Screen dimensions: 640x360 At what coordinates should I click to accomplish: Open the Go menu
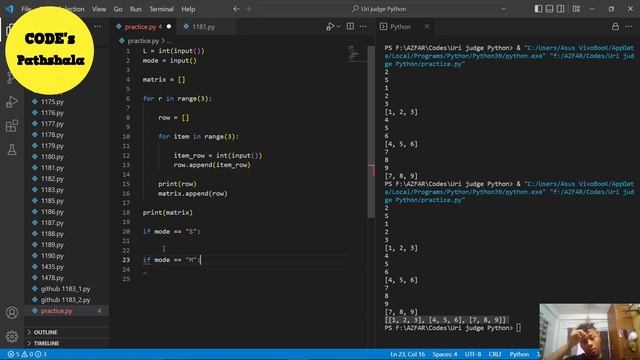pos(118,9)
